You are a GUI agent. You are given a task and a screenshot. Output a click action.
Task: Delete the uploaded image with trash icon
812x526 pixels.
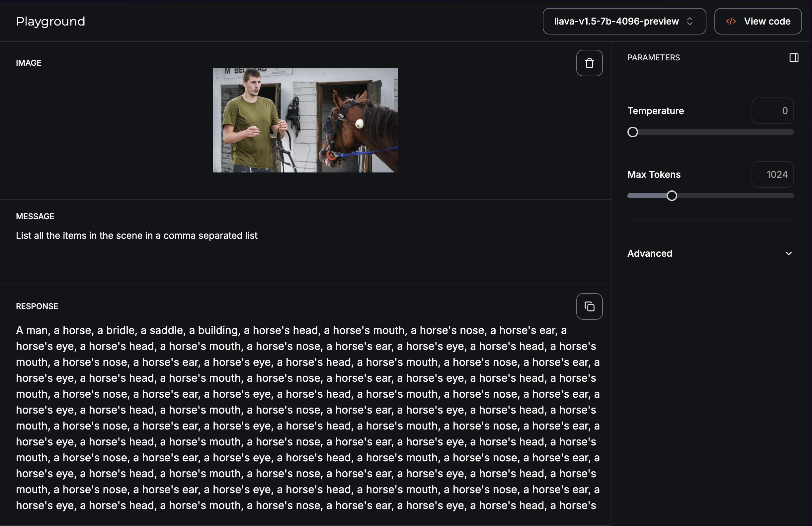[x=589, y=63]
